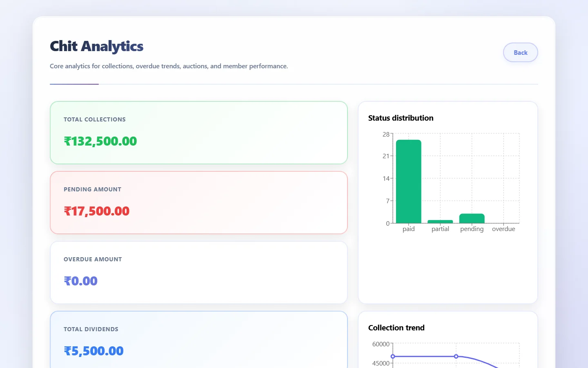Image resolution: width=588 pixels, height=368 pixels.
Task: Click the Status distribution heading
Action: 401,118
